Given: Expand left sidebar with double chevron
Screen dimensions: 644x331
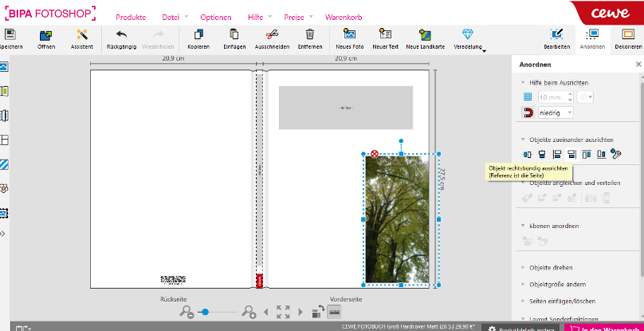Looking at the screenshot, I should pos(3,234).
